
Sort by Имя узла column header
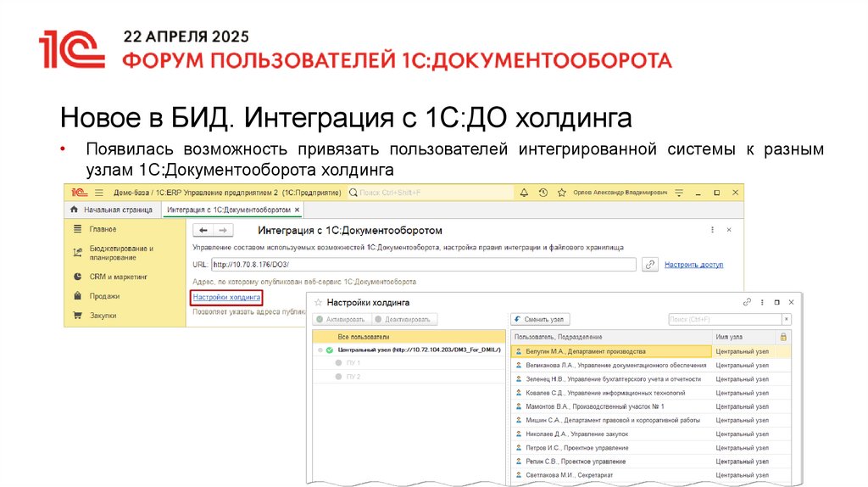[744, 337]
